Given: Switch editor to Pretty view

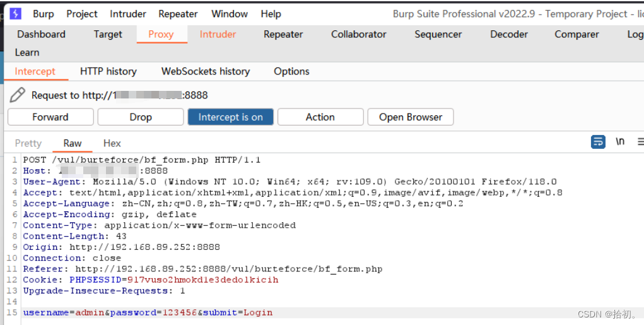Looking at the screenshot, I should click(28, 143).
